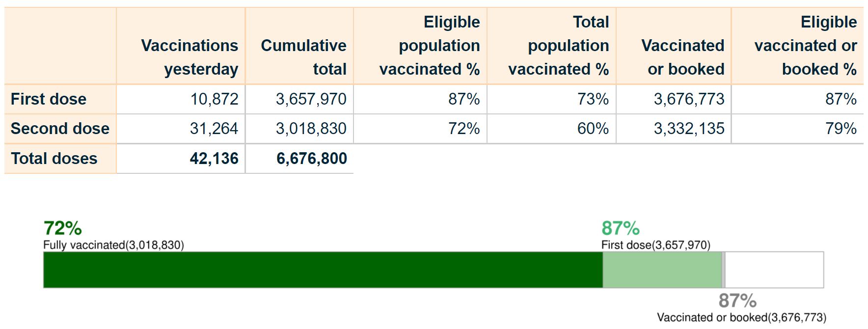868x329 pixels.
Task: Select the Total population vaccinated % header
Action: (x=559, y=46)
